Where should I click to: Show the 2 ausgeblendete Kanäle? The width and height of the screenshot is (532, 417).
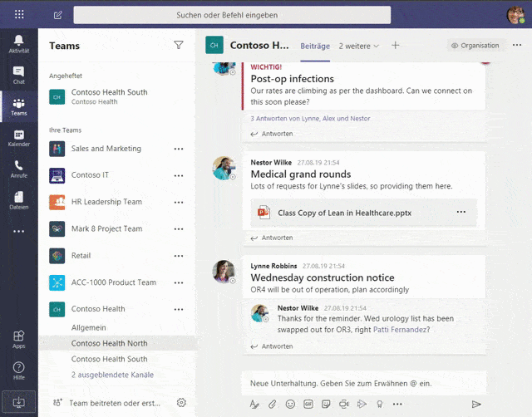[112, 375]
